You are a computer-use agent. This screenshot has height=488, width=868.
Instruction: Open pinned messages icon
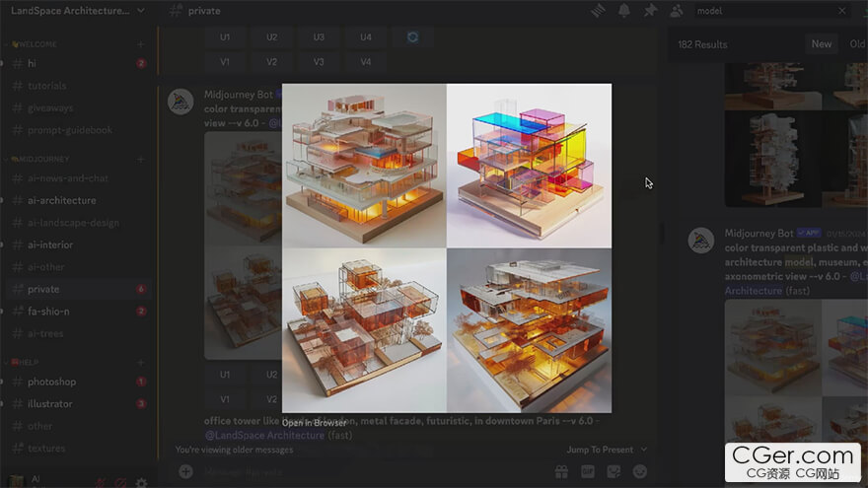click(x=650, y=11)
